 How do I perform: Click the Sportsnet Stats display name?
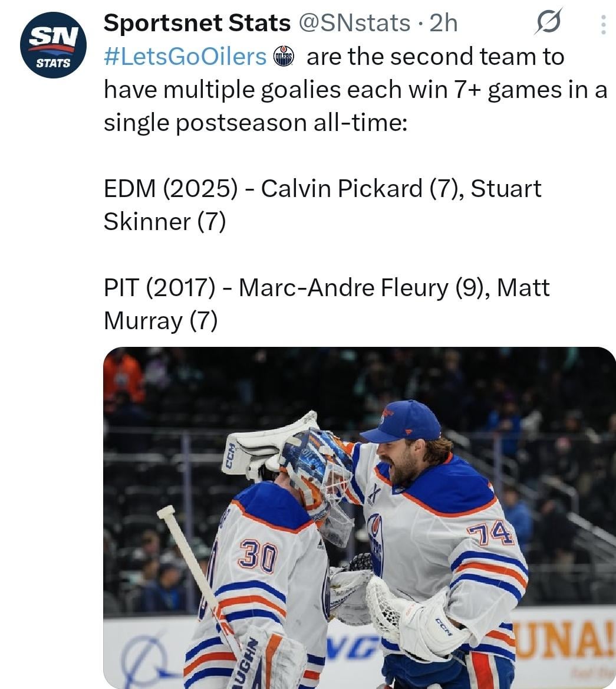[x=197, y=23]
